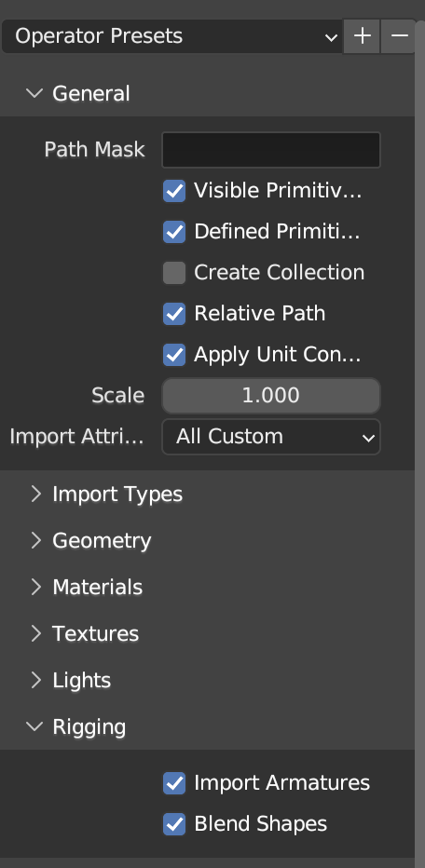Toggle Apply Unit Conversion checkbox
The image size is (425, 868).
click(x=174, y=355)
